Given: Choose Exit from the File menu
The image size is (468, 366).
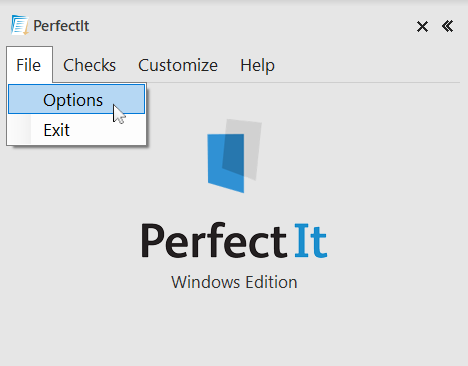Looking at the screenshot, I should click(x=77, y=130).
